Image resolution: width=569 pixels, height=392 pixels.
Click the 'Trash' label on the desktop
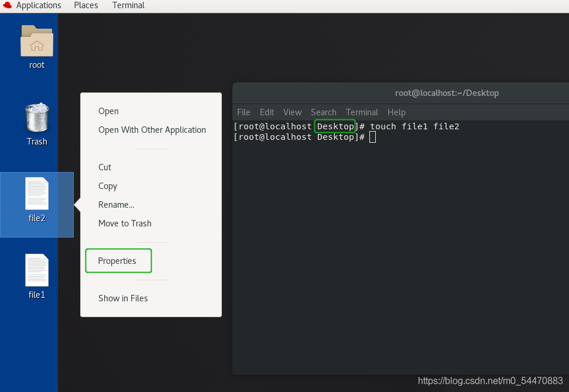click(37, 142)
